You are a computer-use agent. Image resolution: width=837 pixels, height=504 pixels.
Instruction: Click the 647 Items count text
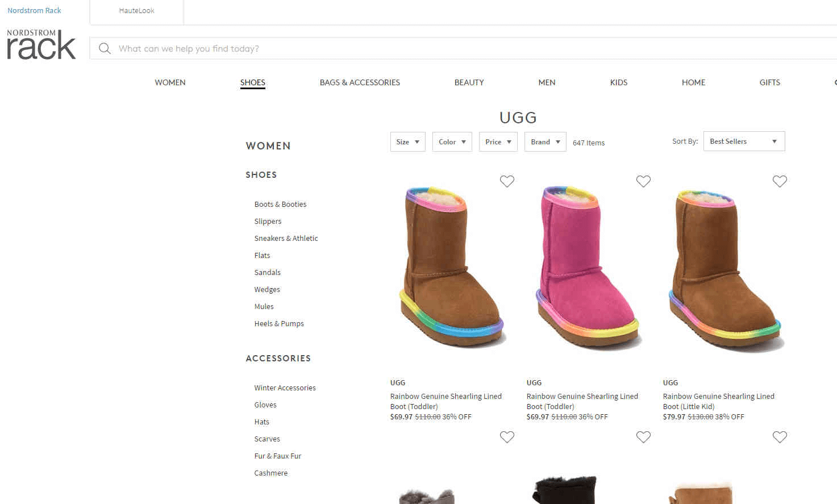point(588,143)
